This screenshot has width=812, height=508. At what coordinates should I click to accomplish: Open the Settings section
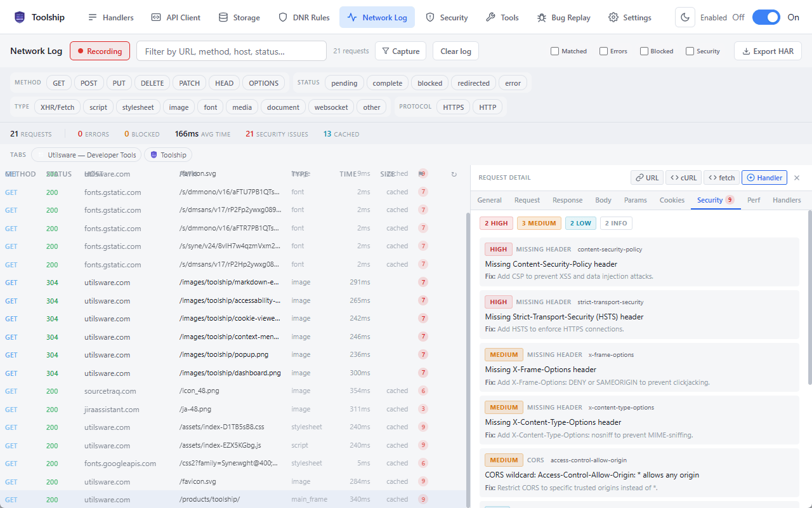coord(630,17)
